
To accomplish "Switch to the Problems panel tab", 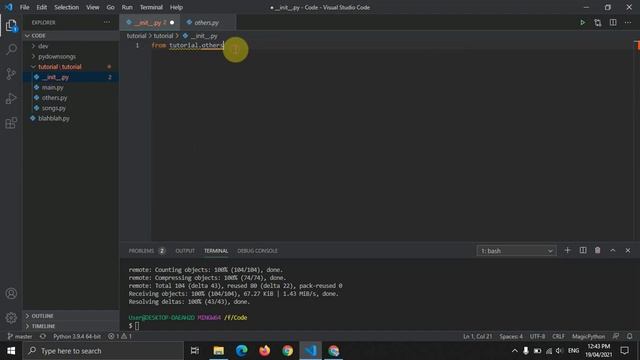I will coord(147,251).
